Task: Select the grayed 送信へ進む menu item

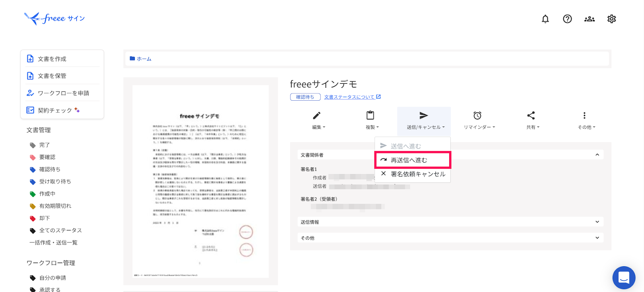Action: coord(413,146)
